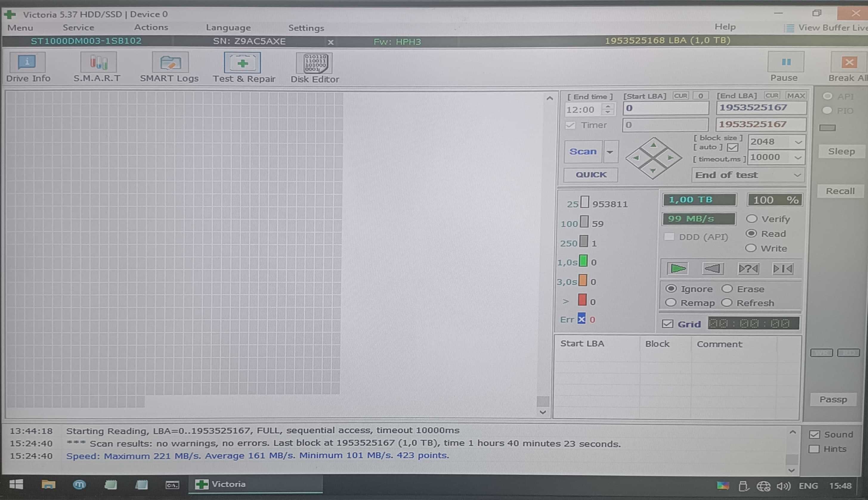The image size is (868, 500).
Task: Select the Write radio button
Action: tap(751, 248)
